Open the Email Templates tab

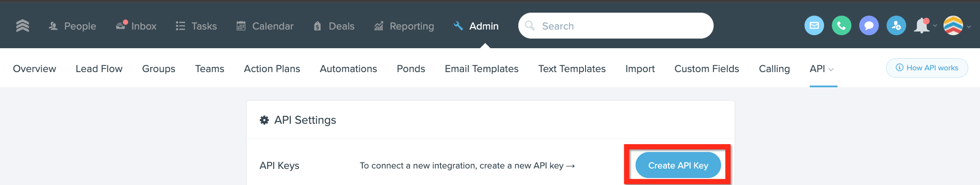(x=482, y=69)
